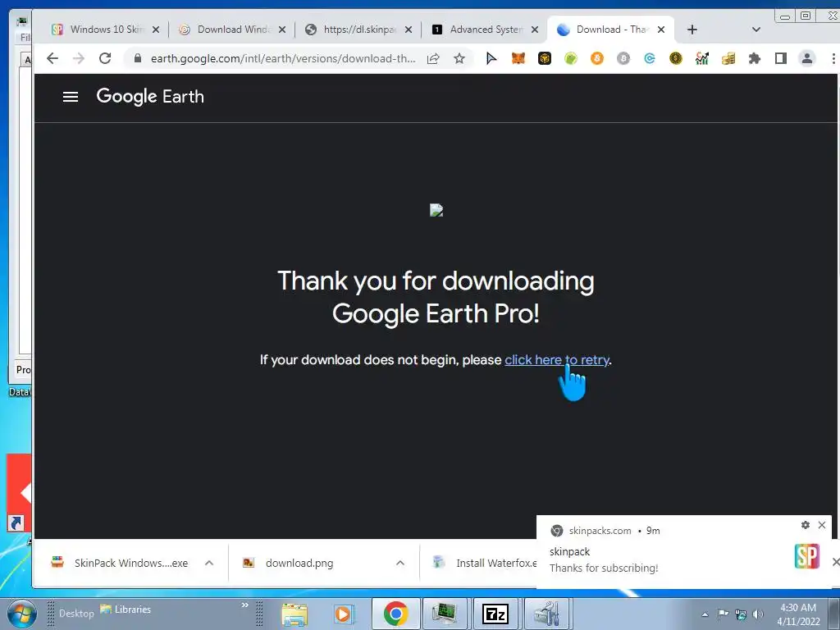Dismiss the skinpacks.com notification
The width and height of the screenshot is (840, 630).
pos(822,525)
